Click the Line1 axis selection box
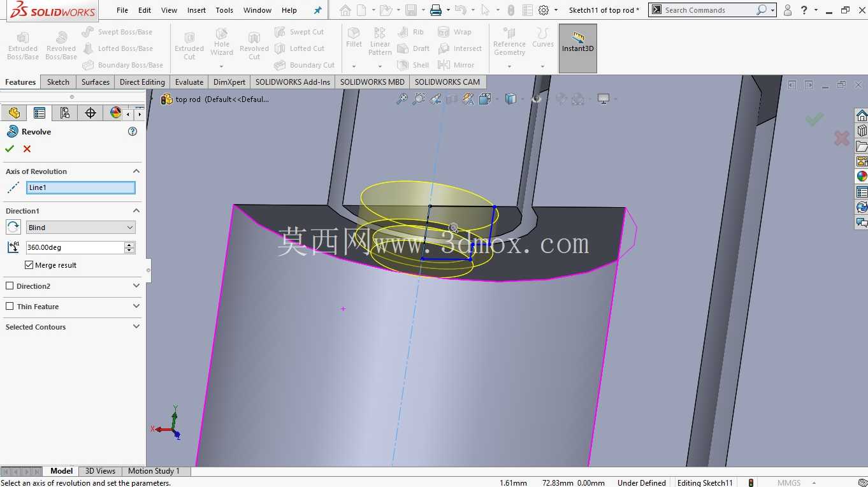Image resolution: width=868 pixels, height=487 pixels. (x=80, y=187)
